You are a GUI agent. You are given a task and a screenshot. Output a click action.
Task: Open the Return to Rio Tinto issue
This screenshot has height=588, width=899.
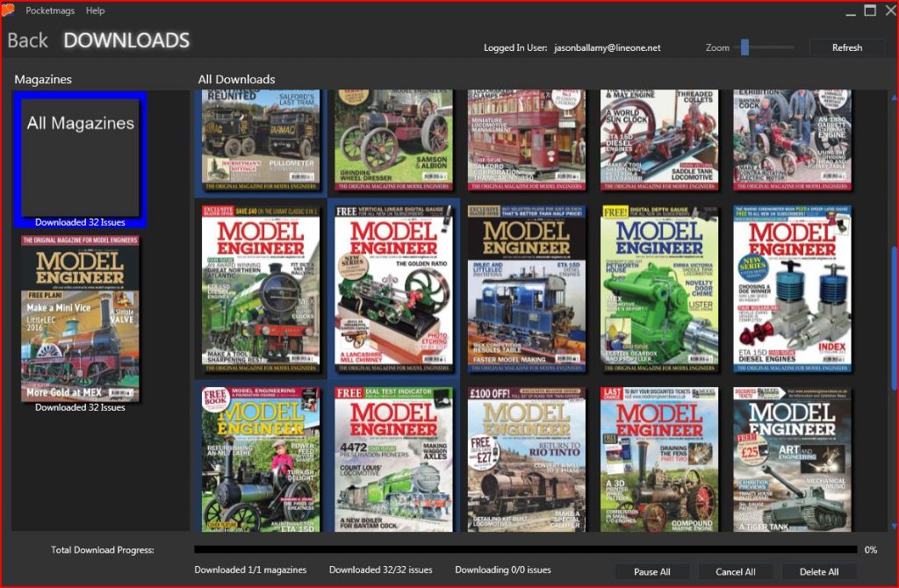(527, 459)
